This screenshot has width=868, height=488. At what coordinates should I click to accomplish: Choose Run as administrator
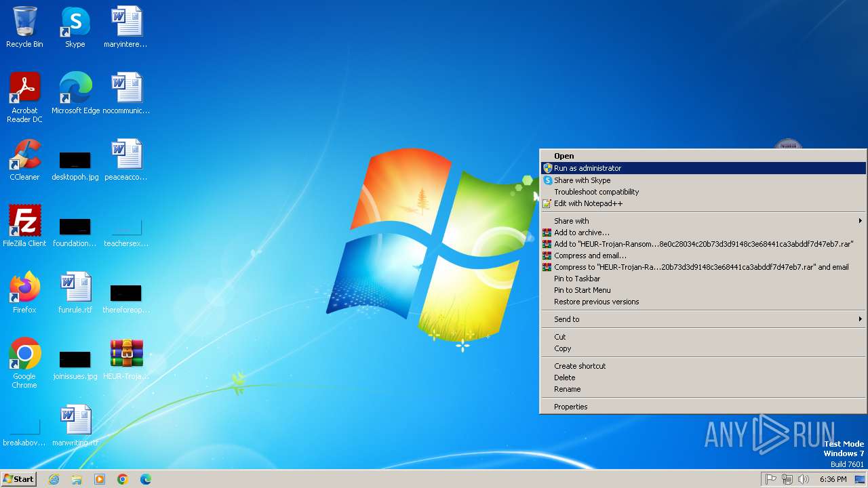[x=703, y=168]
